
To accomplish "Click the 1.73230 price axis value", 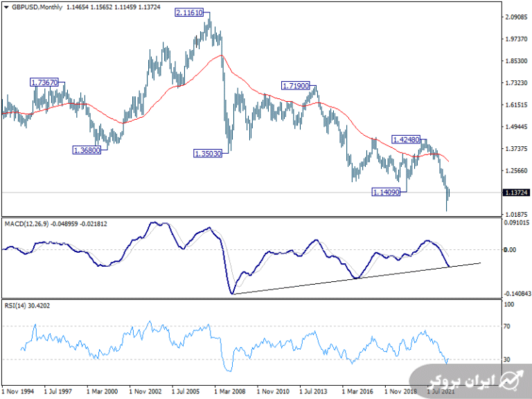I will click(x=517, y=83).
